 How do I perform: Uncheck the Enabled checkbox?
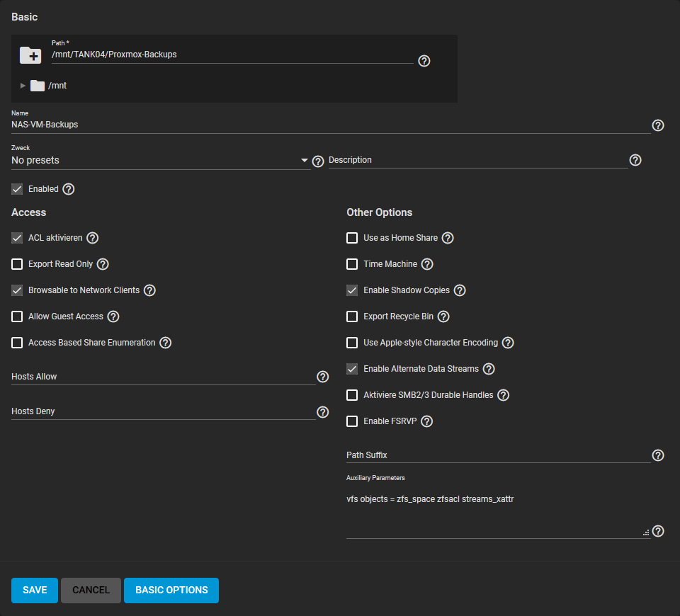pyautogui.click(x=17, y=189)
